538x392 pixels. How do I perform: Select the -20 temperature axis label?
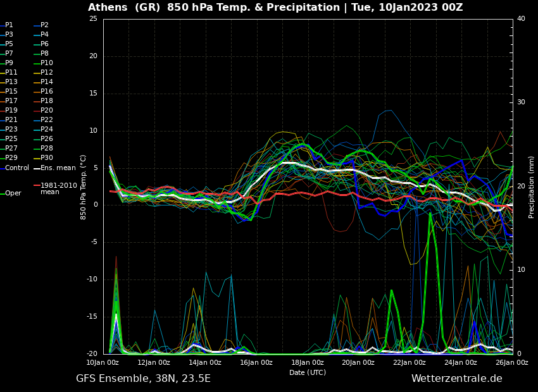coord(92,353)
